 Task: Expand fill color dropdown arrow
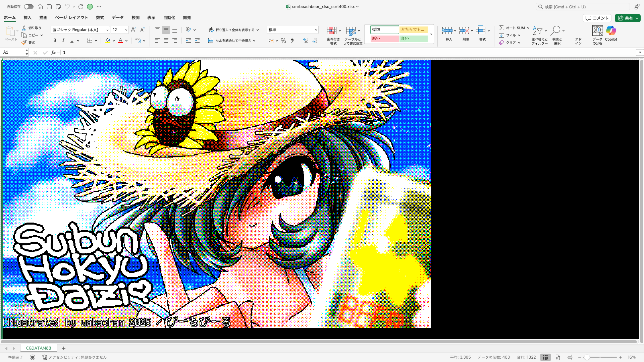point(114,41)
